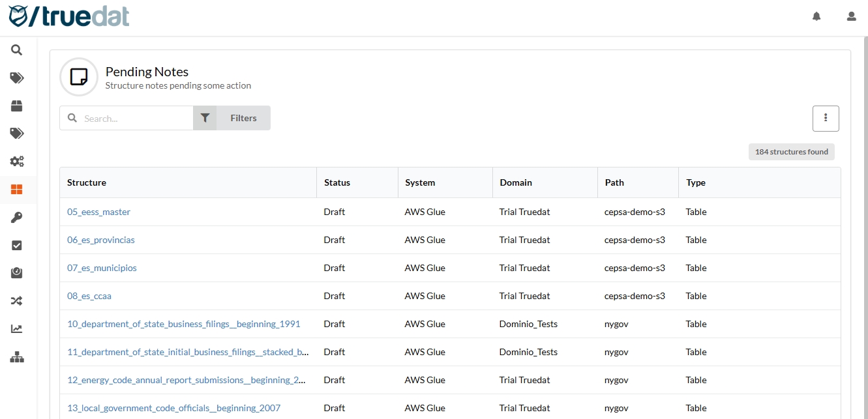
Task: Click the Truedat logo
Action: coord(69,16)
